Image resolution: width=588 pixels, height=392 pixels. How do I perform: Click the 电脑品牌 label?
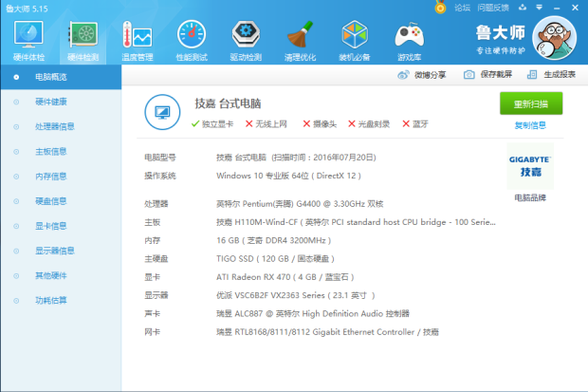[530, 197]
